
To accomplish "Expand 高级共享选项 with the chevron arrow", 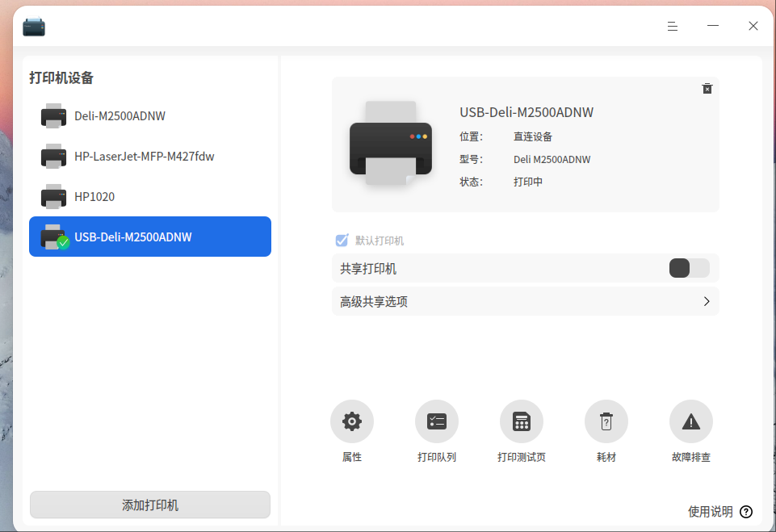I will coord(707,301).
